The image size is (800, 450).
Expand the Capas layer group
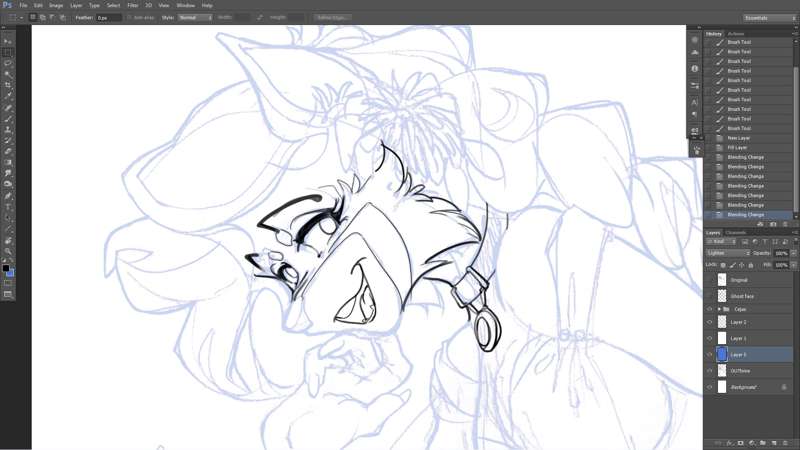click(x=719, y=309)
